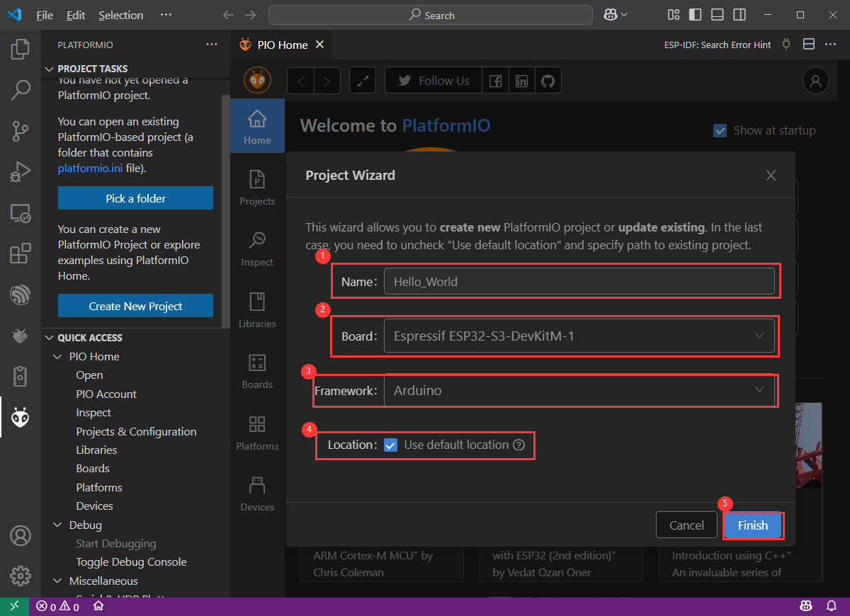Viewport: 850px width, 616px height.
Task: Open the Explorer view in activity bar
Action: [21, 49]
